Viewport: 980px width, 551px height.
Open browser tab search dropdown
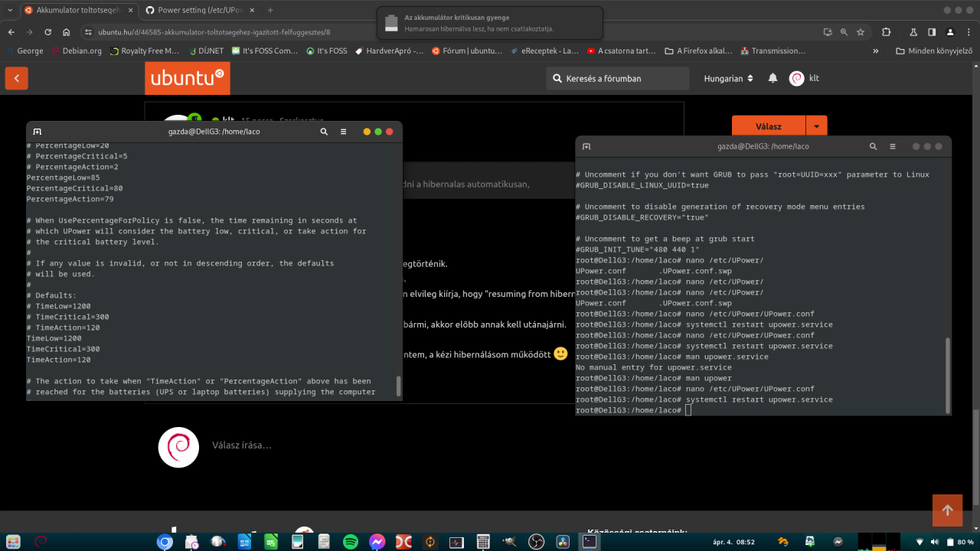[x=8, y=10]
